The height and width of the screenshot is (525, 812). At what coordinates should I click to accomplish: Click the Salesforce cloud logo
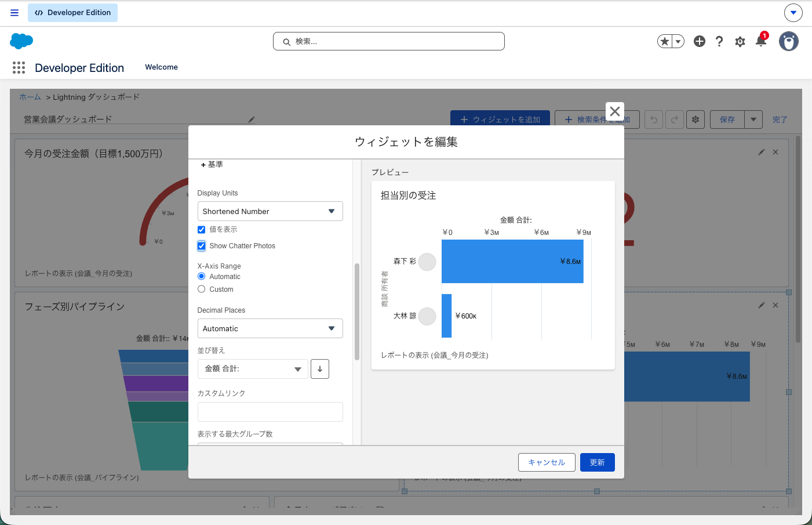click(x=21, y=41)
